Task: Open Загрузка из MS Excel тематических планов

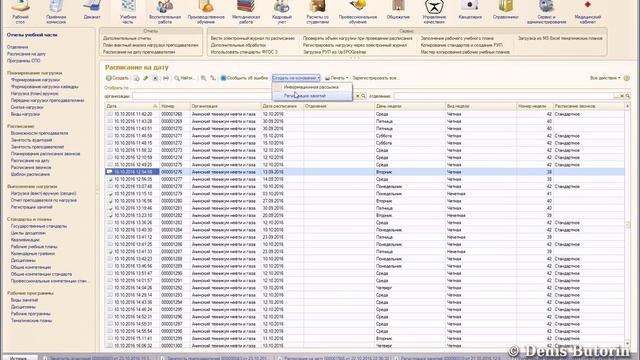Action: (560, 38)
